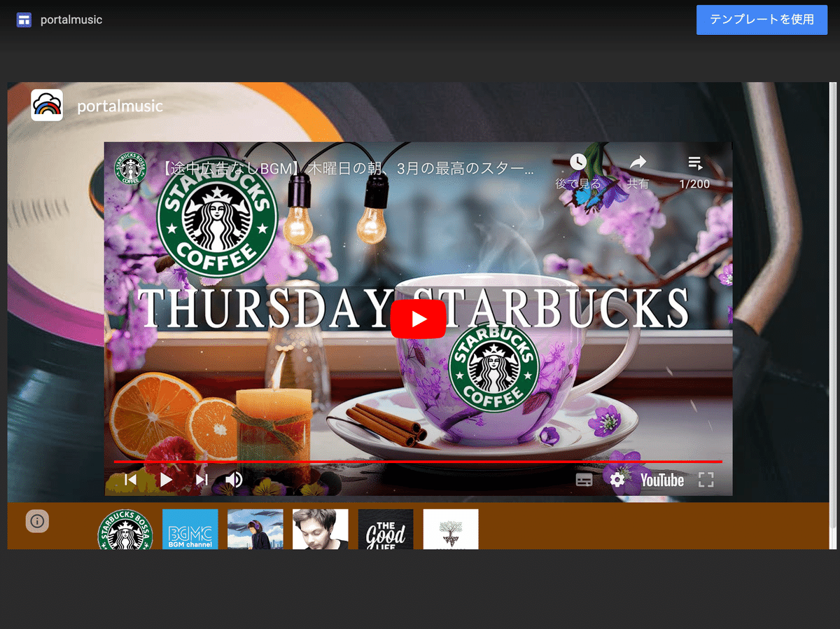The width and height of the screenshot is (840, 629).
Task: Click the site info icon
Action: click(37, 520)
